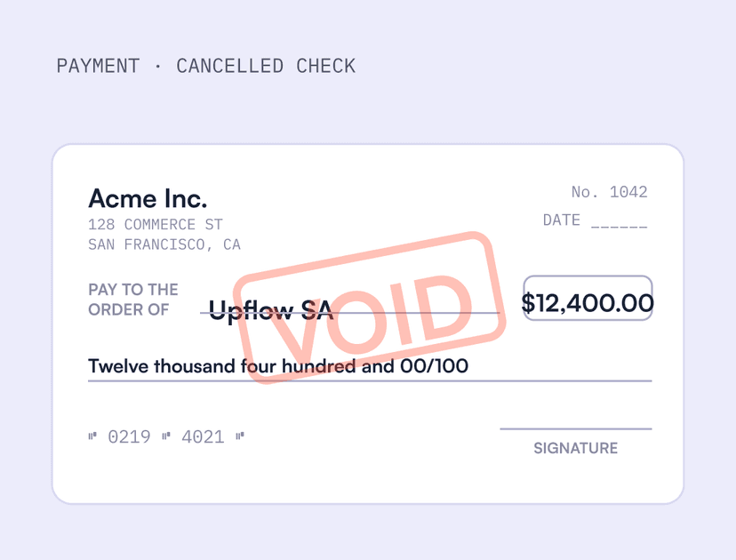Click the blank DATE field line
The height and width of the screenshot is (560, 736).
620,227
